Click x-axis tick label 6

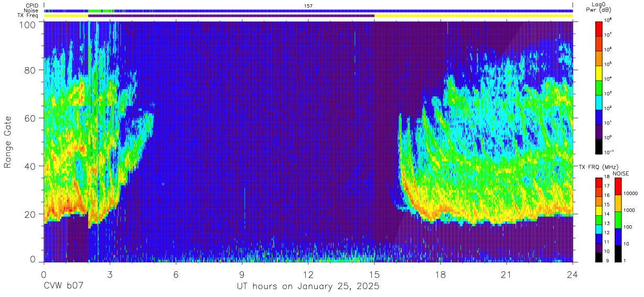point(176,275)
